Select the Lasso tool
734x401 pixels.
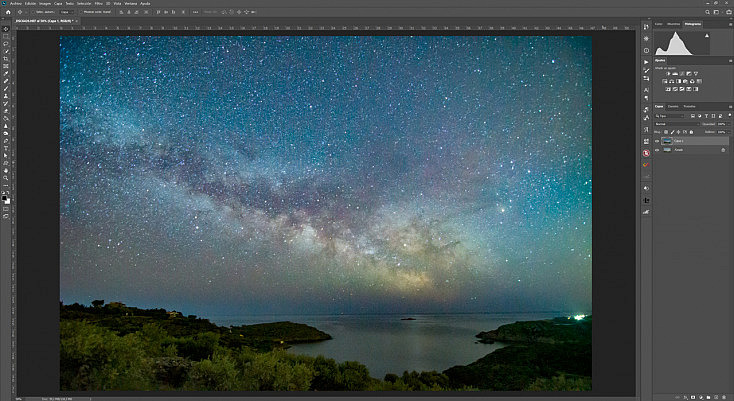tap(6, 44)
